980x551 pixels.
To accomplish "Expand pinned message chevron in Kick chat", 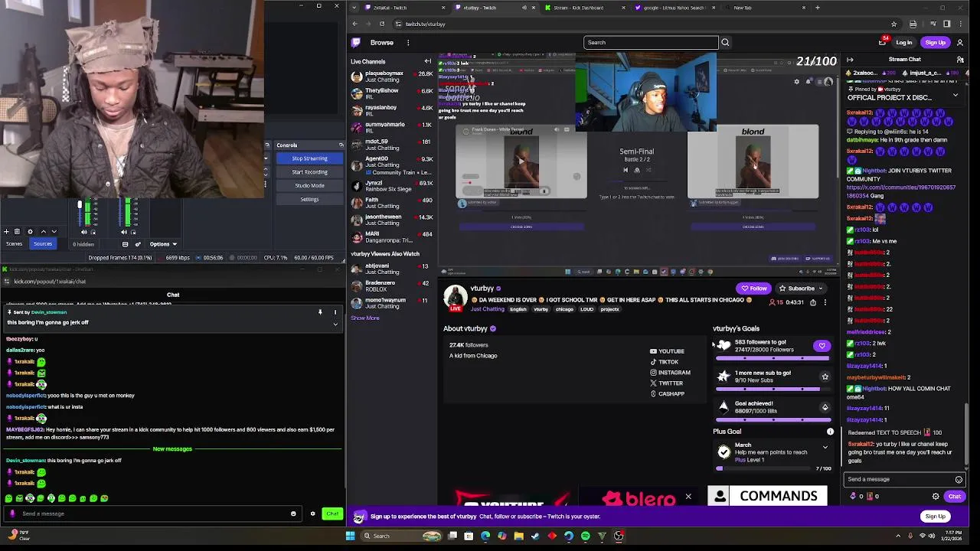I will click(335, 324).
